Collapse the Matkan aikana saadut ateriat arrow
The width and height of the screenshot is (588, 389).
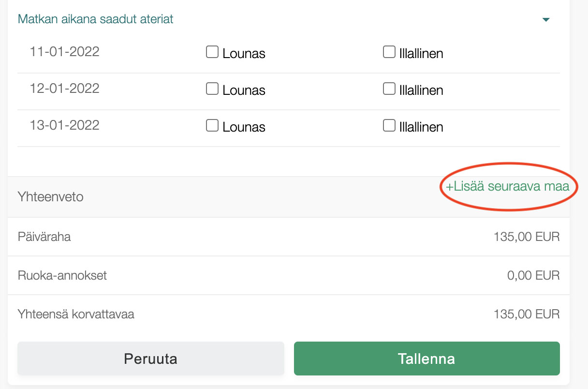click(546, 20)
